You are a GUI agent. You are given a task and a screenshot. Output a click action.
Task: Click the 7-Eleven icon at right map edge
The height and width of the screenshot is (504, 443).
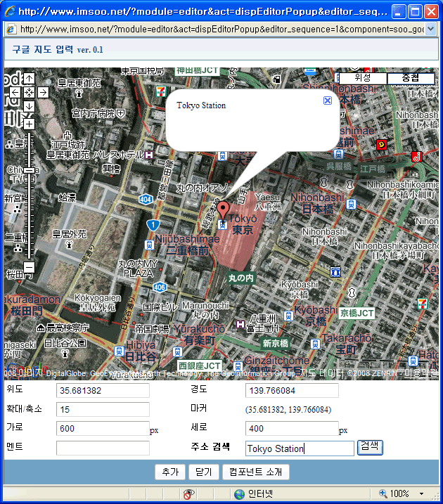click(x=423, y=304)
